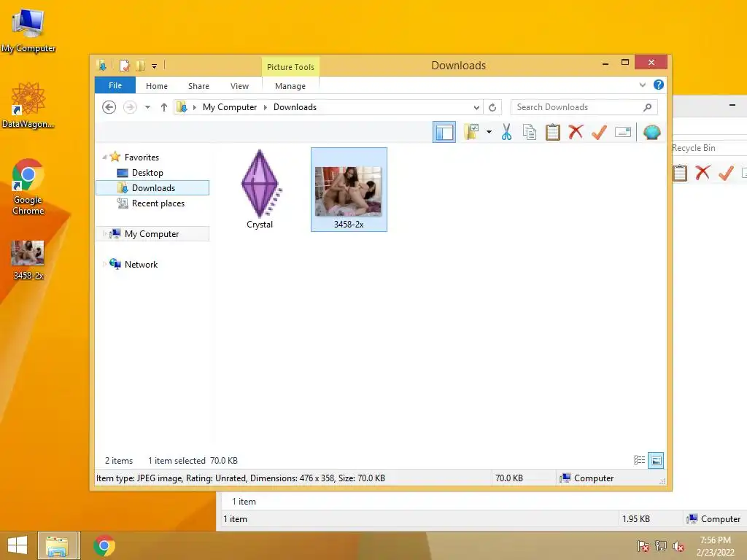Viewport: 747px width, 560px height.
Task: Expand the ribbon using the chevron
Action: click(x=642, y=85)
